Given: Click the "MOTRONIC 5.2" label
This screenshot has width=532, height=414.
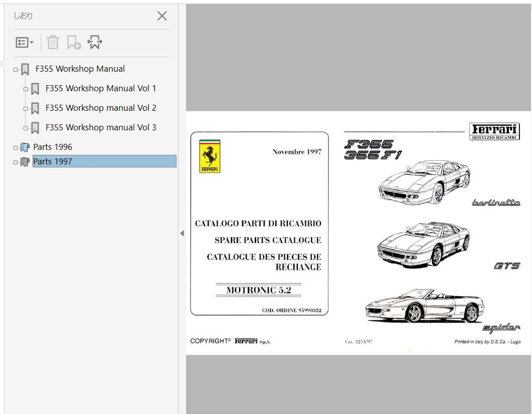Looking at the screenshot, I should [x=259, y=290].
